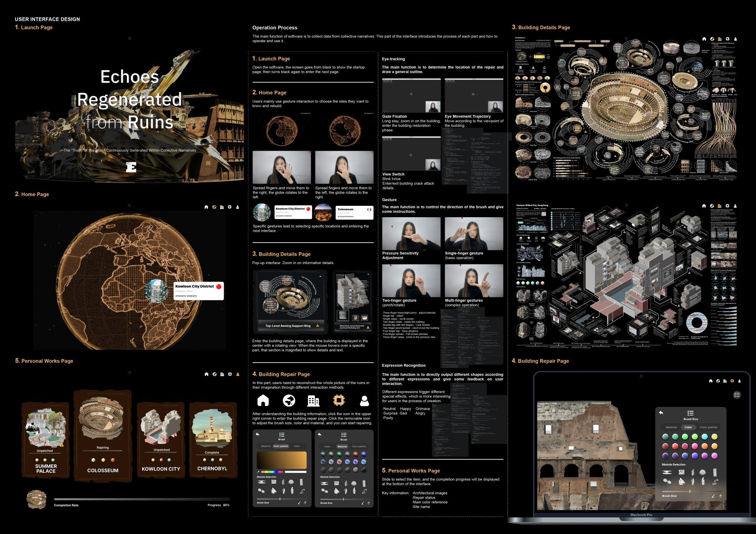Click user icon on Kowloon Walled City details page

point(736,206)
